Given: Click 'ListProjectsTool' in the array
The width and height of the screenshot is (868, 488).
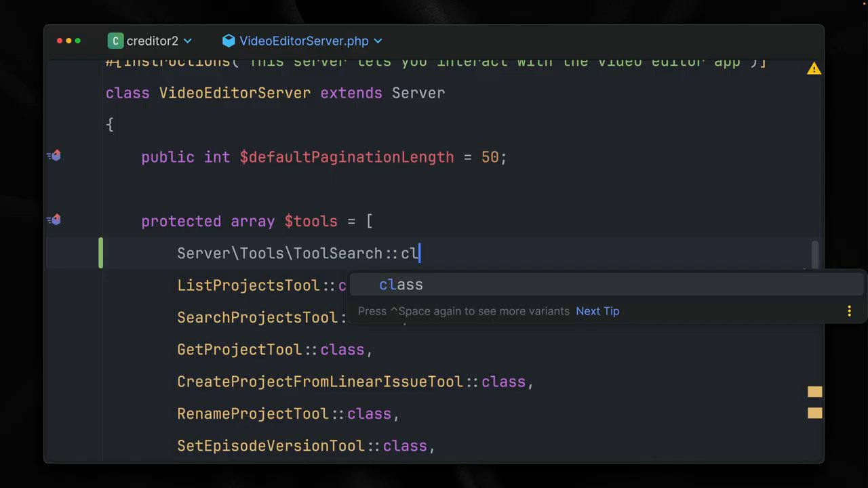Looking at the screenshot, I should [x=248, y=285].
